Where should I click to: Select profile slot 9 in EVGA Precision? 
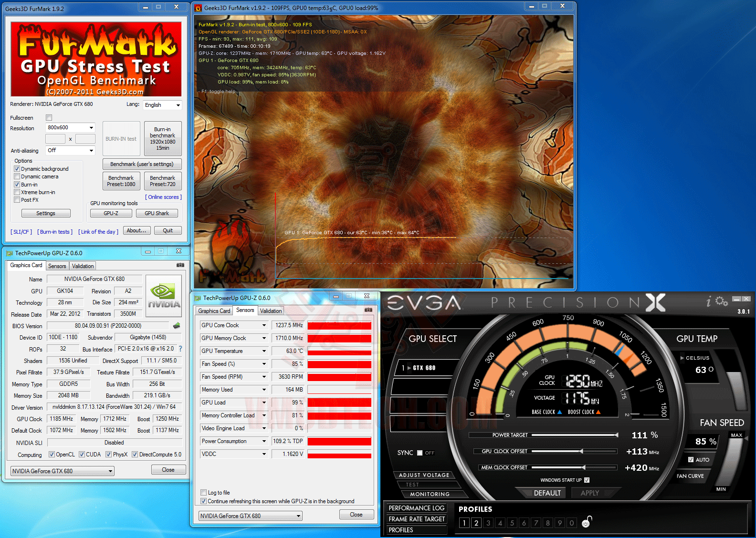click(x=559, y=523)
